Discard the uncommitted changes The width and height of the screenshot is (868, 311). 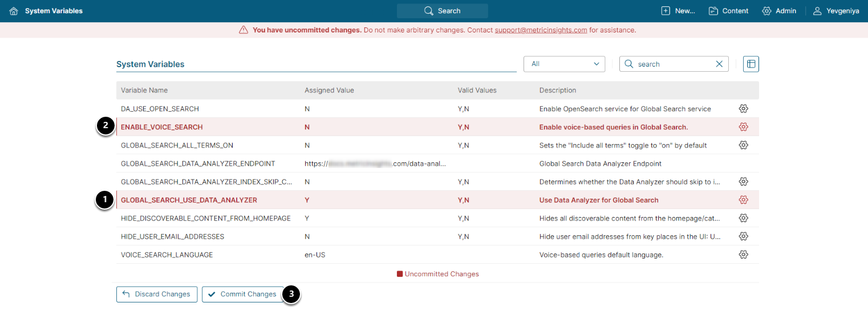(157, 294)
